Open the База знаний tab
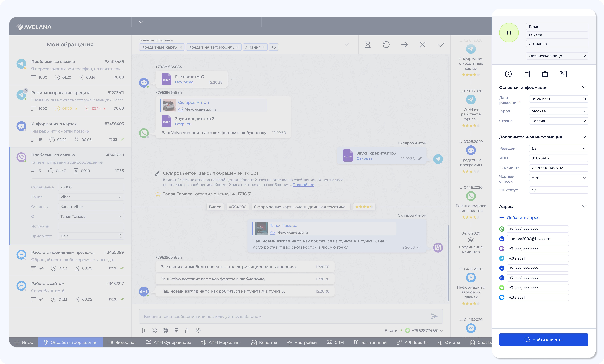Screen dimensions: 604x364 (x=370, y=342)
